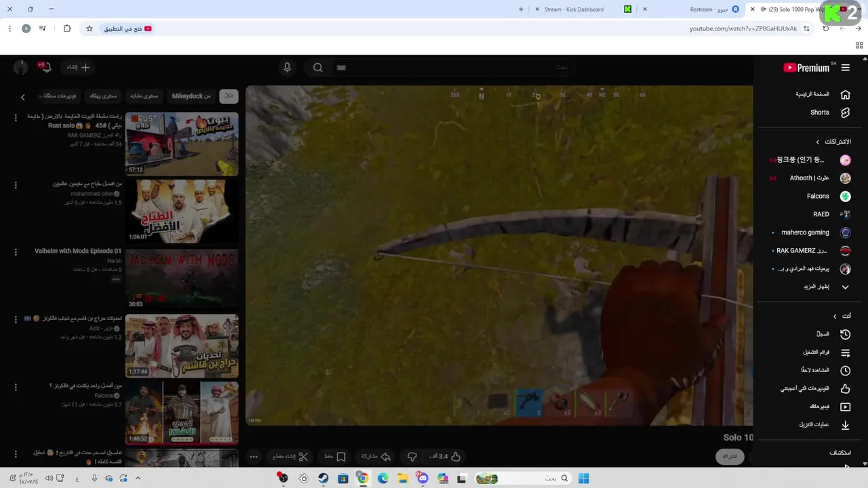Share the video
The width and height of the screenshot is (868, 488).
(x=376, y=457)
